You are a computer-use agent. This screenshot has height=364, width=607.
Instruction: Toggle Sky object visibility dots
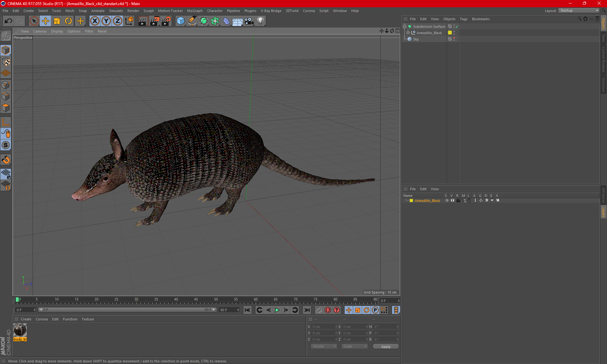(454, 39)
